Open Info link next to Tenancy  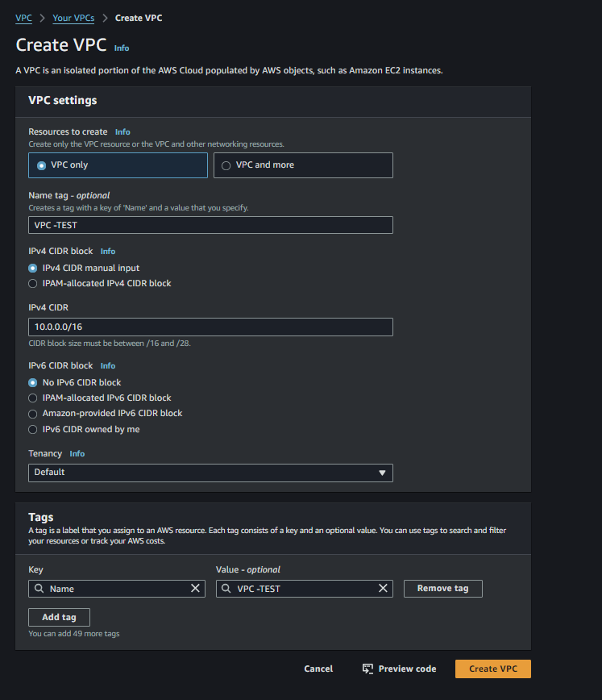77,453
